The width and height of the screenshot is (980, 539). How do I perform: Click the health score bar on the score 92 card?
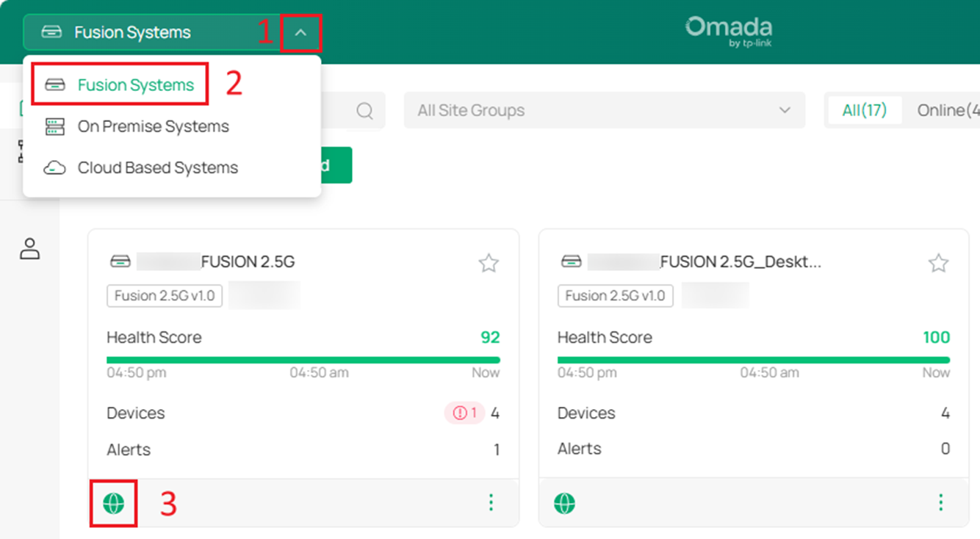303,360
